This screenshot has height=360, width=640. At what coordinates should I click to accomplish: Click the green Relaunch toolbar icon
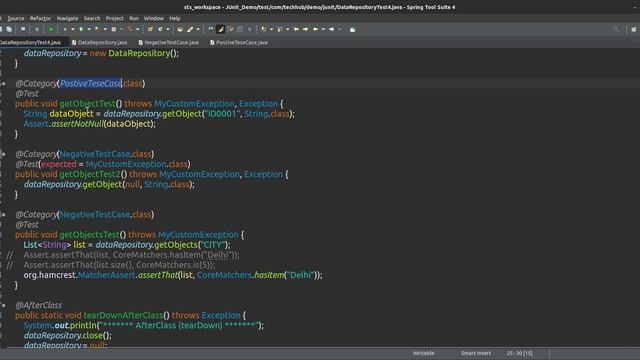click(51, 29)
